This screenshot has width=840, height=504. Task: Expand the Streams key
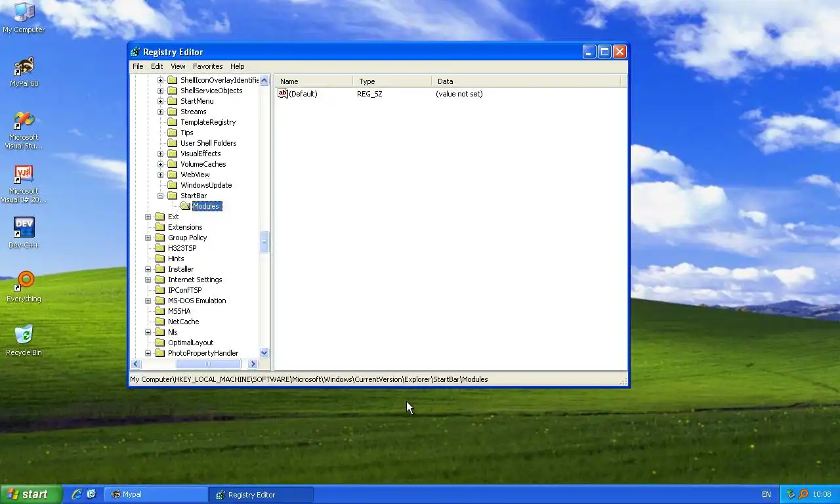coord(160,112)
